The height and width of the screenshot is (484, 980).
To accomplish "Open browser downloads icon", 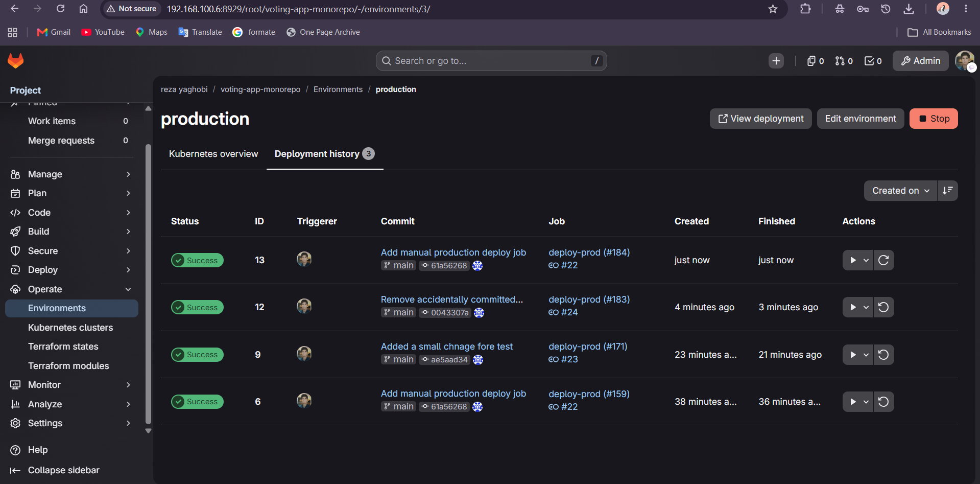I will 909,9.
